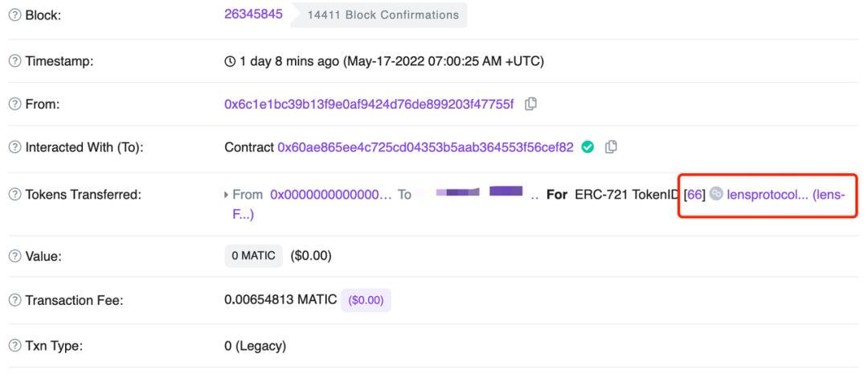Click the help icon next to Txn Type
This screenshot has height=383, width=868.
[x=15, y=347]
